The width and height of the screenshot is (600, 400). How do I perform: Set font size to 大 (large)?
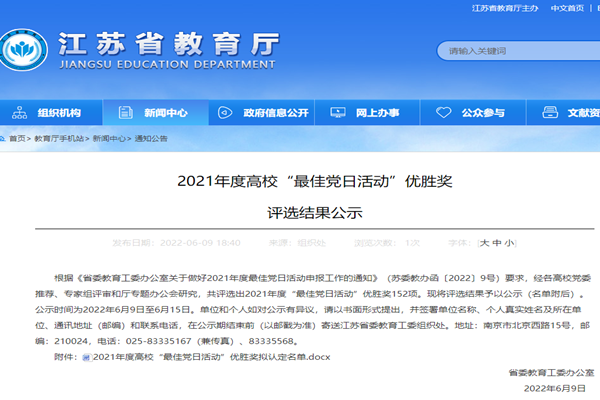(x=484, y=243)
